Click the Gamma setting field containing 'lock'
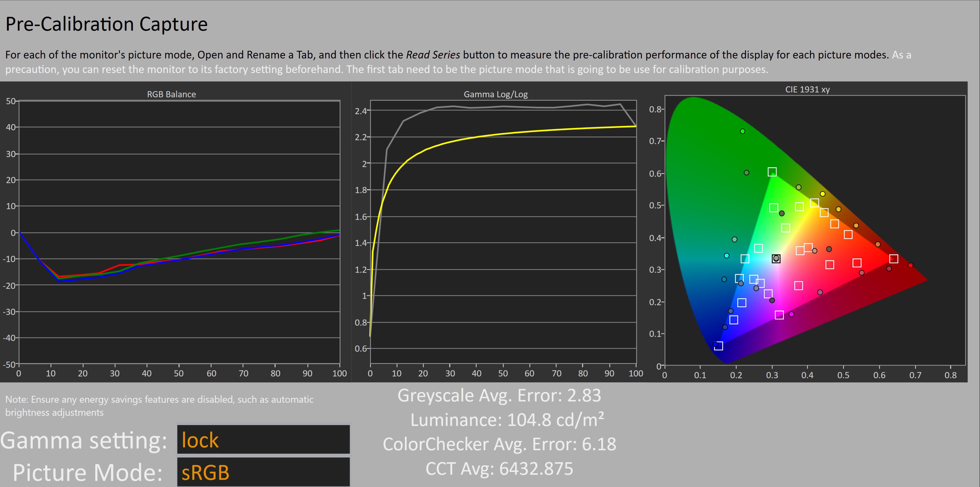The image size is (980, 487). click(263, 440)
